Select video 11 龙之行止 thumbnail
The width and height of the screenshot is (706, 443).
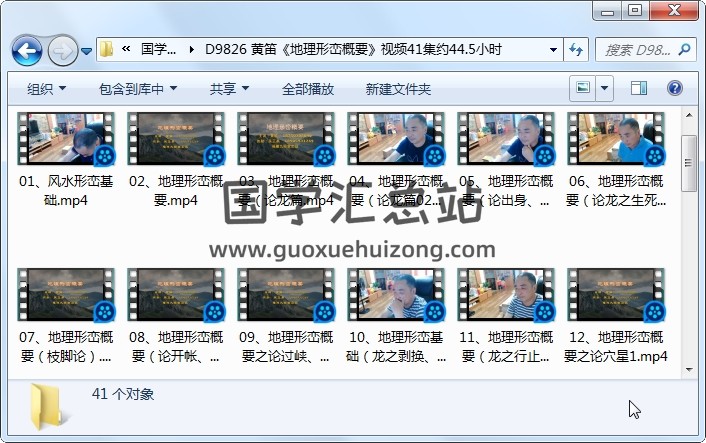(506, 295)
